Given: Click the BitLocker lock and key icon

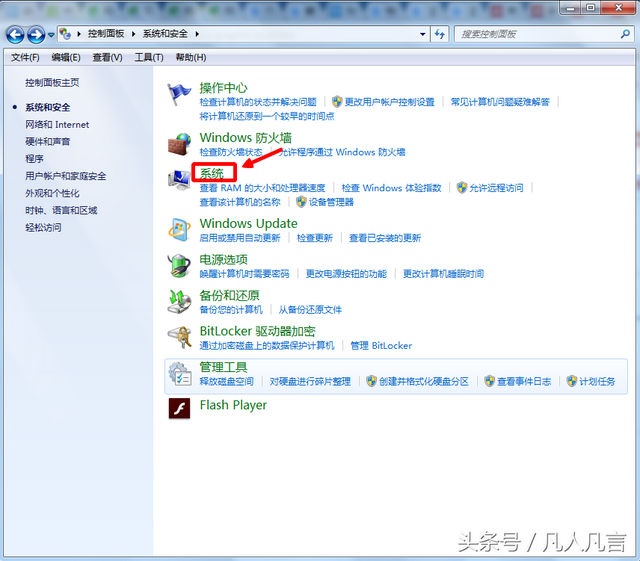Looking at the screenshot, I should [x=180, y=337].
